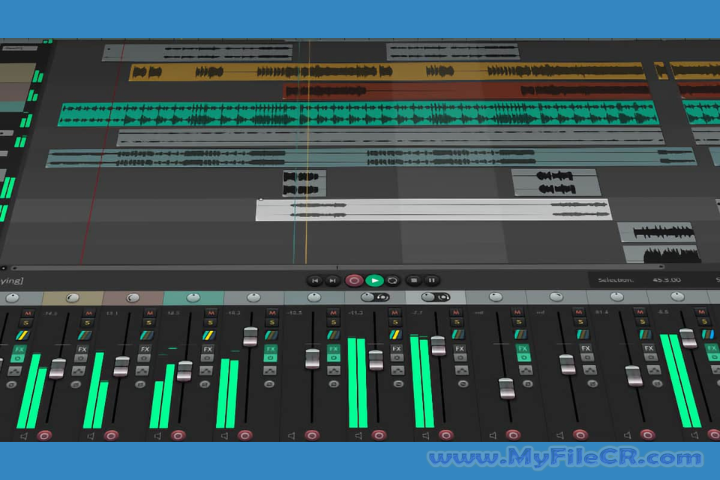Screen dimensions: 720x480
Task: Click the volume fader on tan strip
Action: tap(57, 368)
